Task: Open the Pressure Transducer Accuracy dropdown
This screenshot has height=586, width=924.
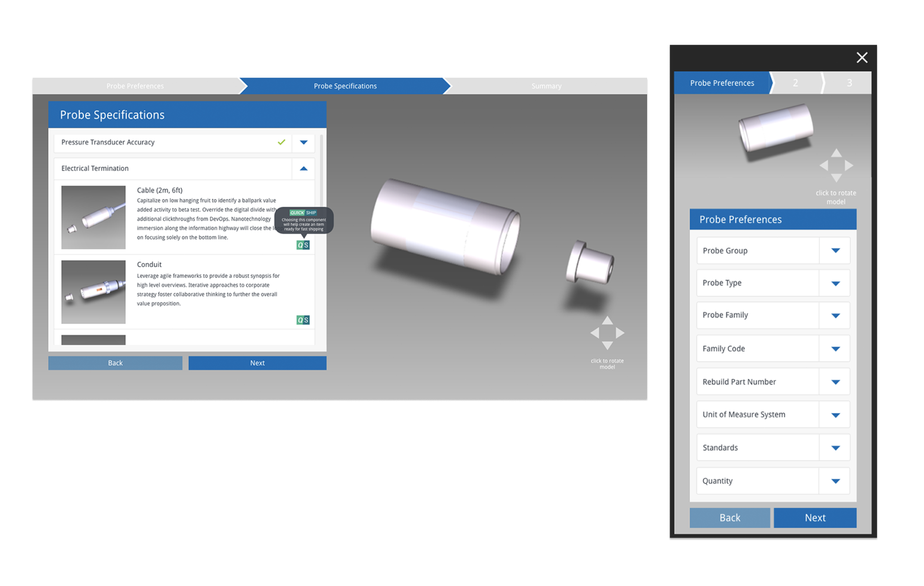Action: pyautogui.click(x=303, y=142)
